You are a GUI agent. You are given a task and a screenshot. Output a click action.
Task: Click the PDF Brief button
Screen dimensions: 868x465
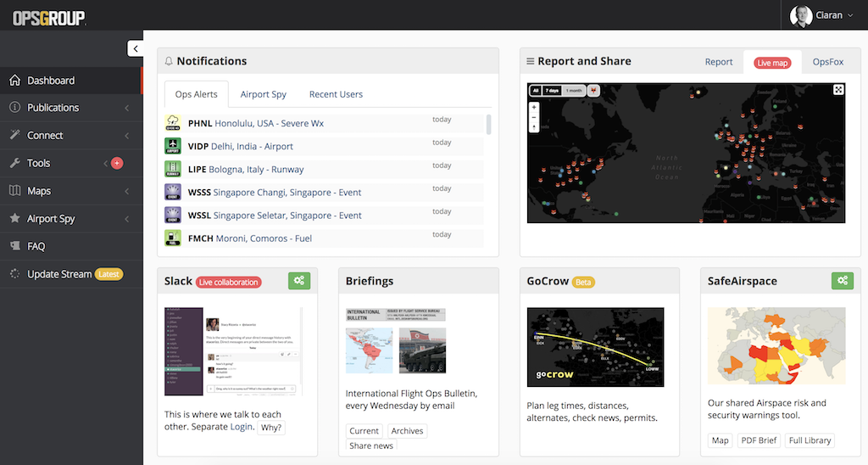pyautogui.click(x=759, y=440)
